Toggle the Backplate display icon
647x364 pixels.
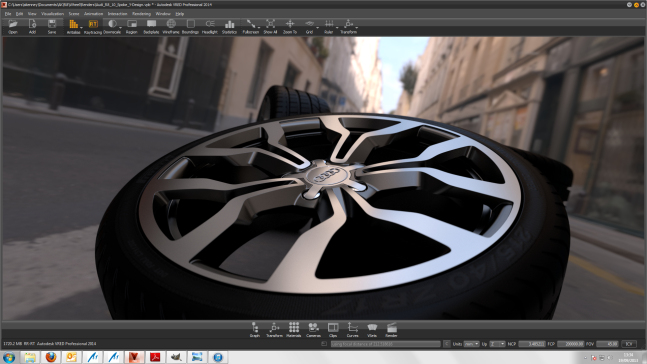pyautogui.click(x=151, y=26)
